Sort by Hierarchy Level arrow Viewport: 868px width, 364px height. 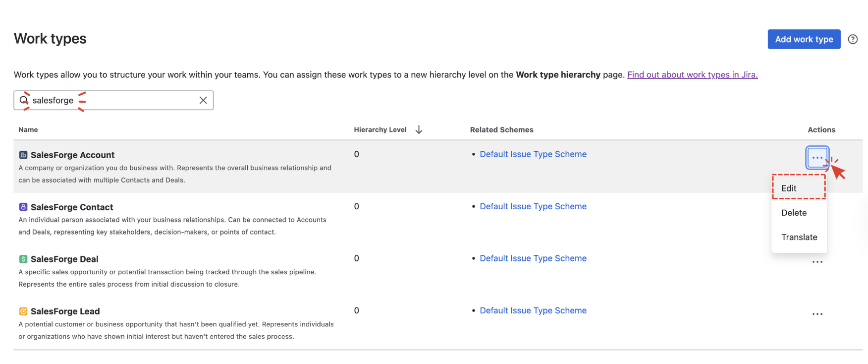[x=419, y=129]
